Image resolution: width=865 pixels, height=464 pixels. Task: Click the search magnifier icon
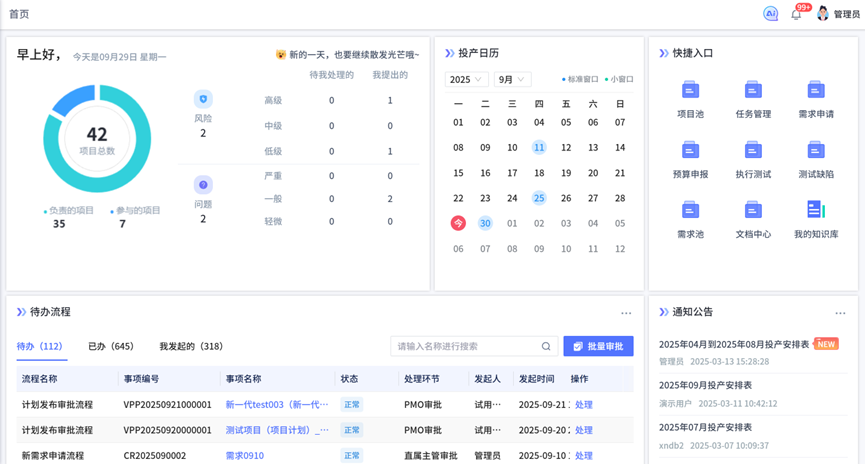pyautogui.click(x=546, y=346)
